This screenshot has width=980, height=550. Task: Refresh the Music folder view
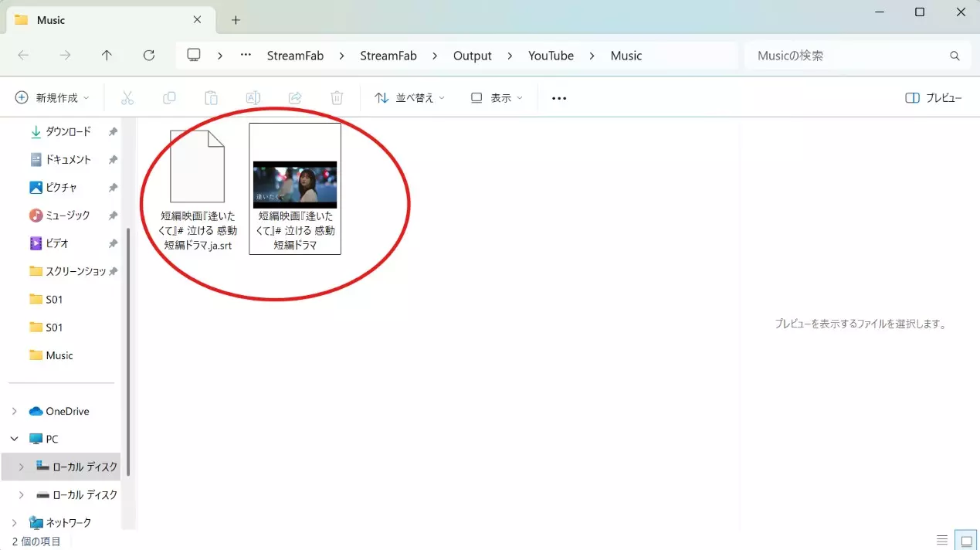(x=149, y=56)
